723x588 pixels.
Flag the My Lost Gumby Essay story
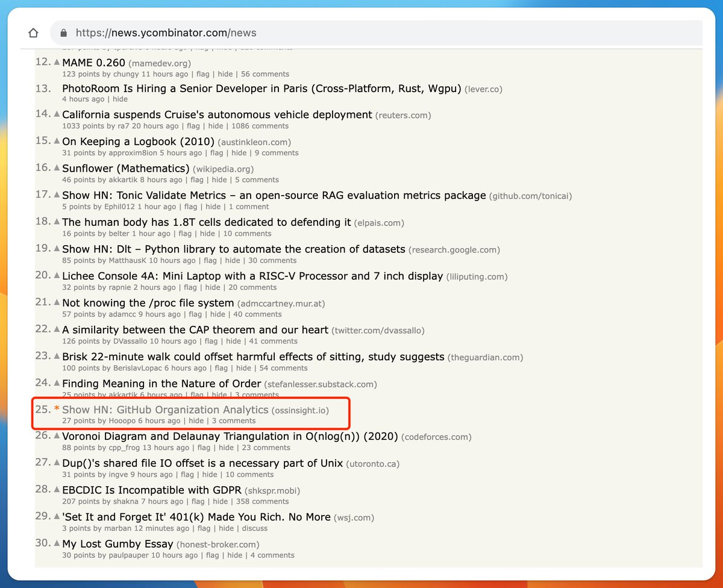point(212,555)
